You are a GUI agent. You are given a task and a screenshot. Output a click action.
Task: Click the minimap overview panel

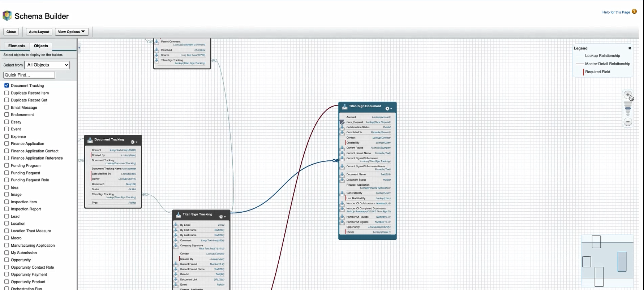click(607, 261)
